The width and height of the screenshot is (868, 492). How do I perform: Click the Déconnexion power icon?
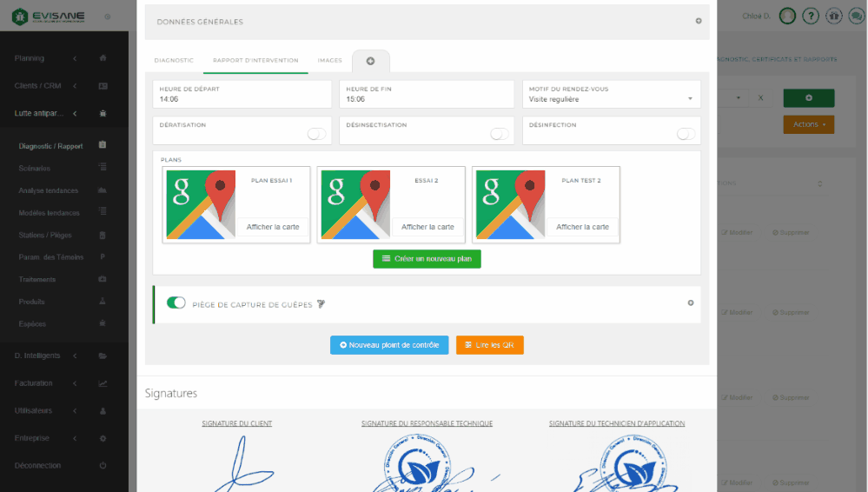point(103,466)
